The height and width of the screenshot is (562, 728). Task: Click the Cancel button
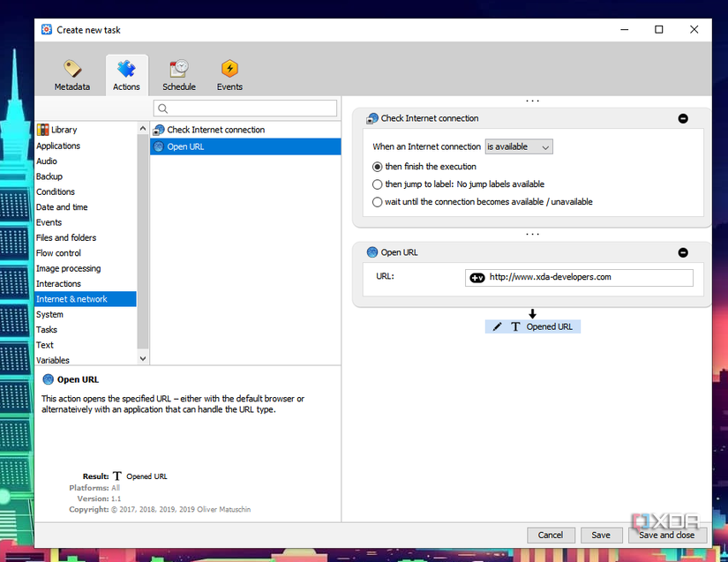point(551,535)
